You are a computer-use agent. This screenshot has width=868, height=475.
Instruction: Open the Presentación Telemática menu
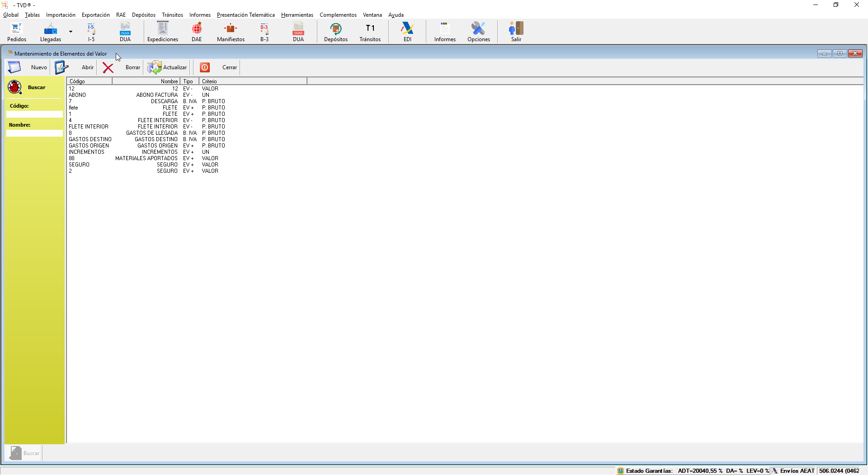(x=245, y=15)
